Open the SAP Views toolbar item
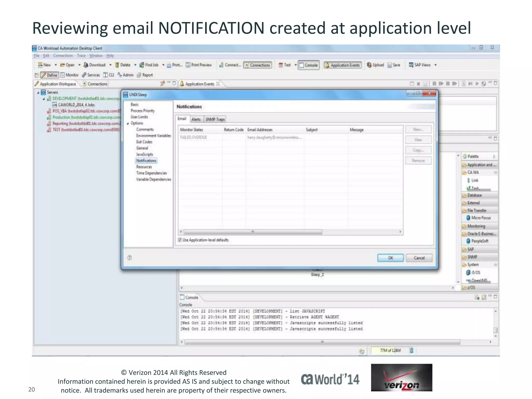 420,65
